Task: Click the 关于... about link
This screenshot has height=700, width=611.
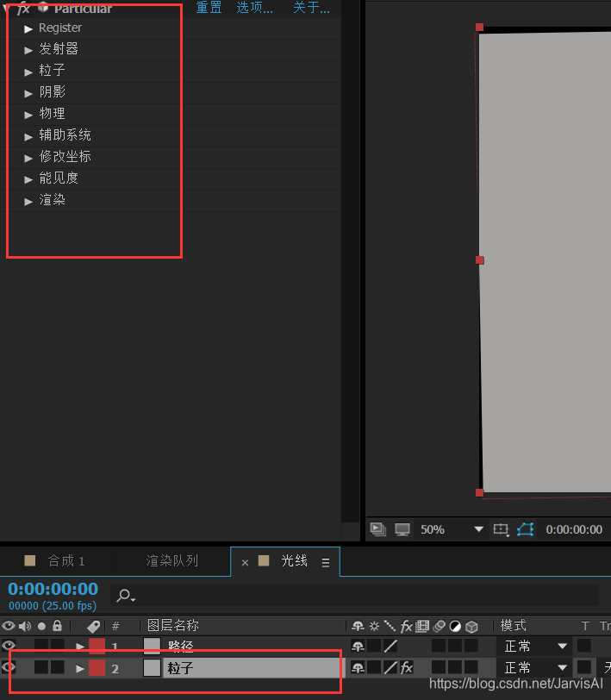Action: click(311, 7)
